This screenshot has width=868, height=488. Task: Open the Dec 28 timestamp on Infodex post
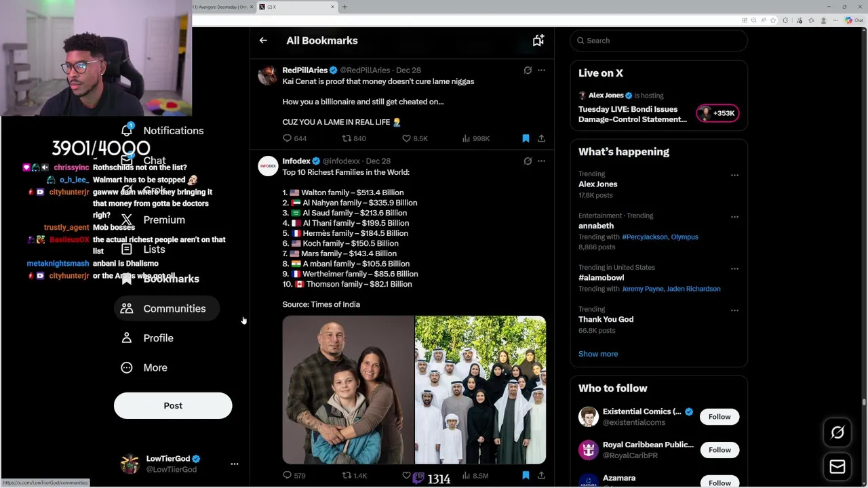click(378, 161)
